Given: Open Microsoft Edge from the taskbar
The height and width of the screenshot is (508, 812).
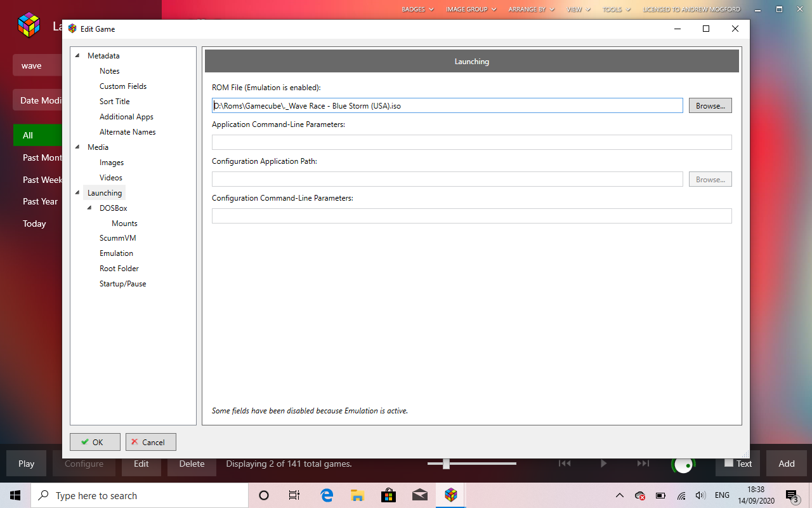Looking at the screenshot, I should pos(327,495).
